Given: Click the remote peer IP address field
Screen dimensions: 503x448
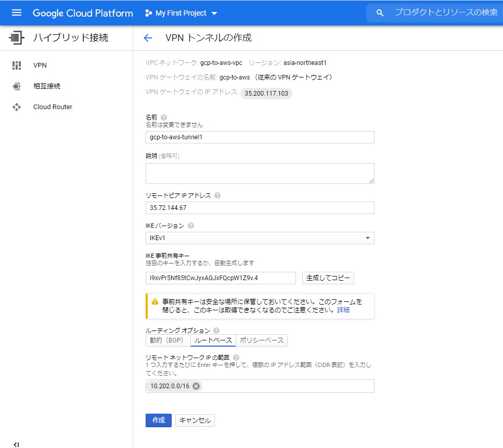Looking at the screenshot, I should [x=260, y=208].
